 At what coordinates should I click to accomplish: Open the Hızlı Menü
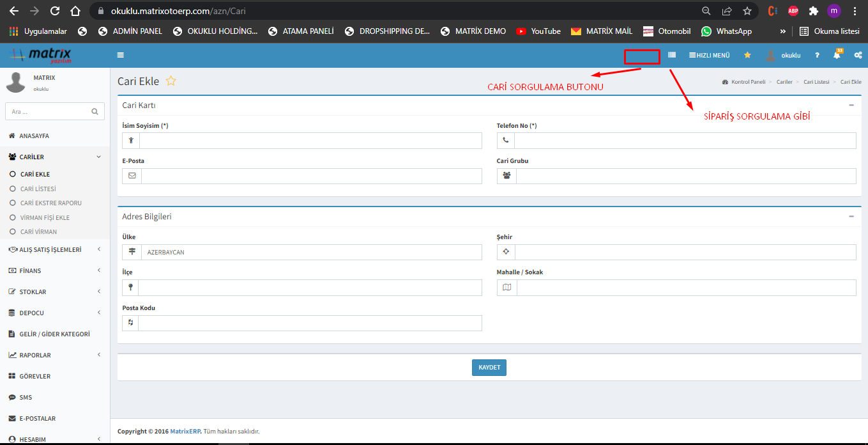(x=709, y=56)
